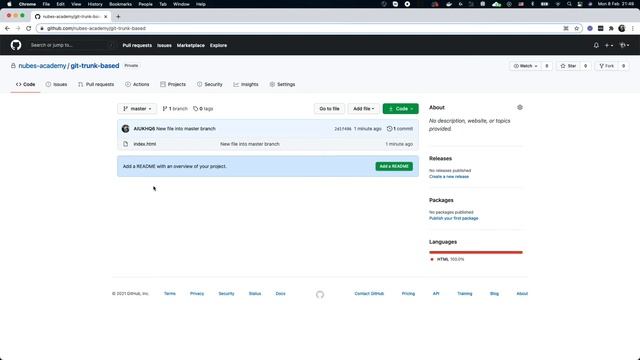Open macOS Spotlight search icon

pyautogui.click(x=569, y=4)
